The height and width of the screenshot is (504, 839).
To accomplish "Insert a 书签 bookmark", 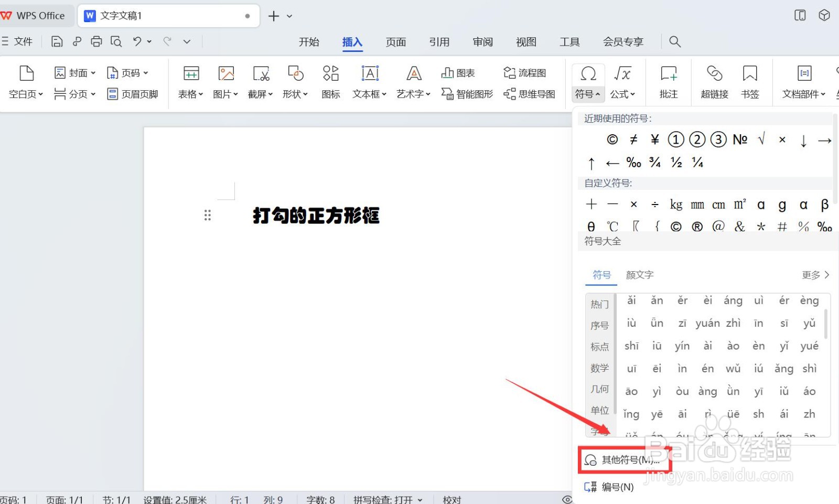I will coord(750,82).
